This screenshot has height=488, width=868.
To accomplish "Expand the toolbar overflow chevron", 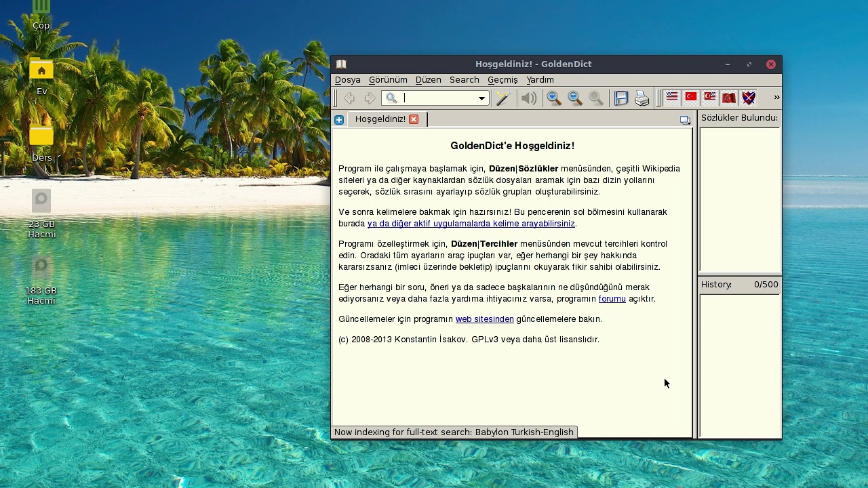I will pyautogui.click(x=776, y=98).
